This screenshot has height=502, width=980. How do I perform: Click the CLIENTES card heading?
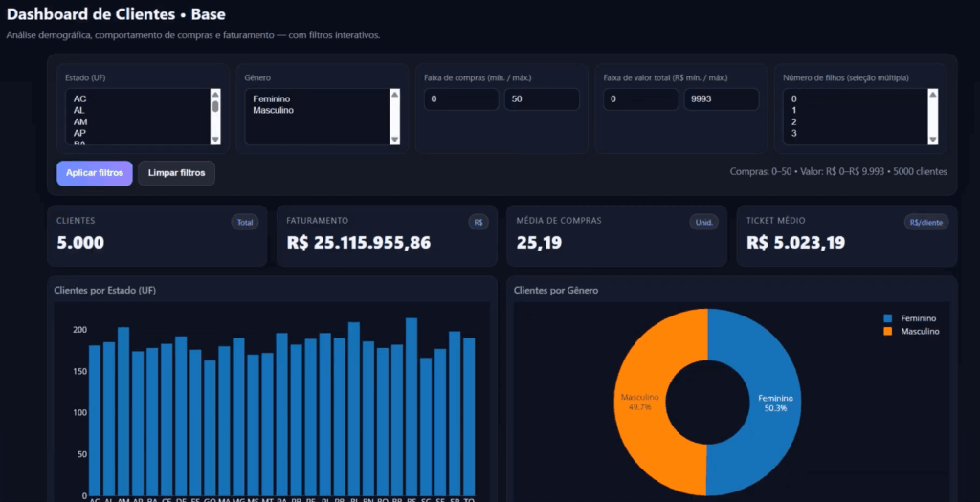(x=76, y=221)
